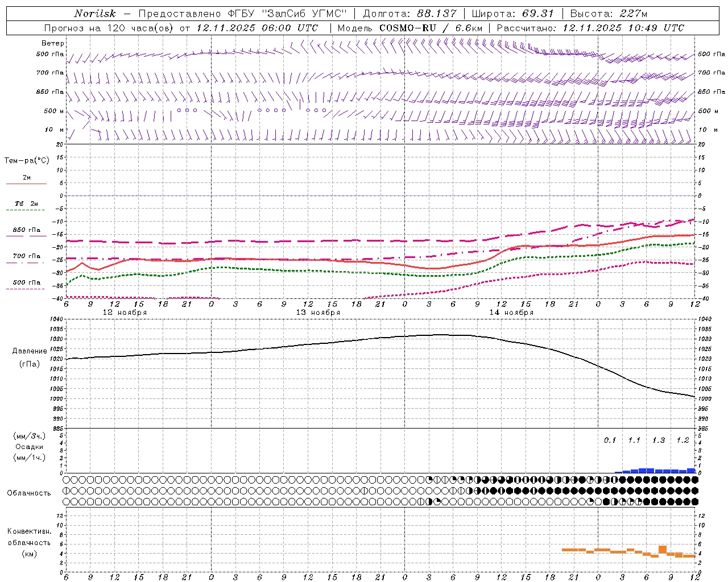Click the 'Ветер' wind panel label
This screenshot has width=728, height=582.
pos(53,43)
